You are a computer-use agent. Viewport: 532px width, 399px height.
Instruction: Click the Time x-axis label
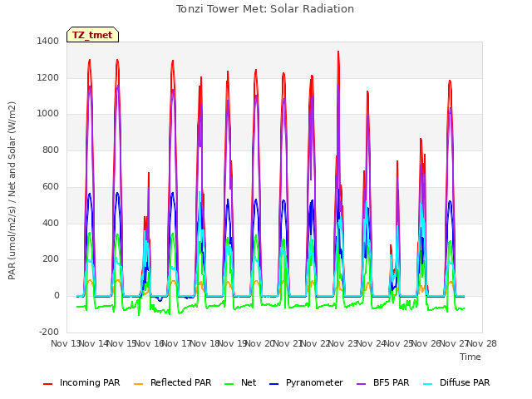470,357
